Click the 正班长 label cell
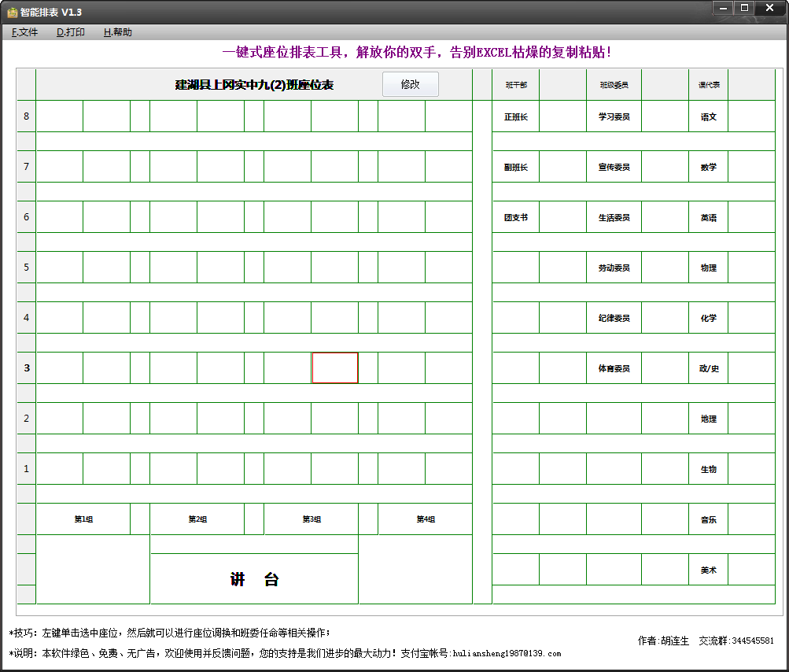The image size is (789, 672). tap(514, 116)
